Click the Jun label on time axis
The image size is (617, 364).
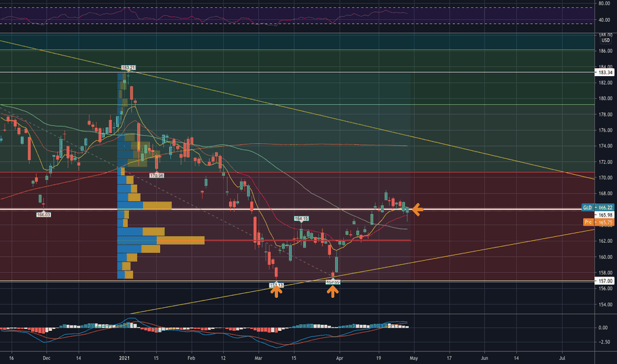(485, 358)
